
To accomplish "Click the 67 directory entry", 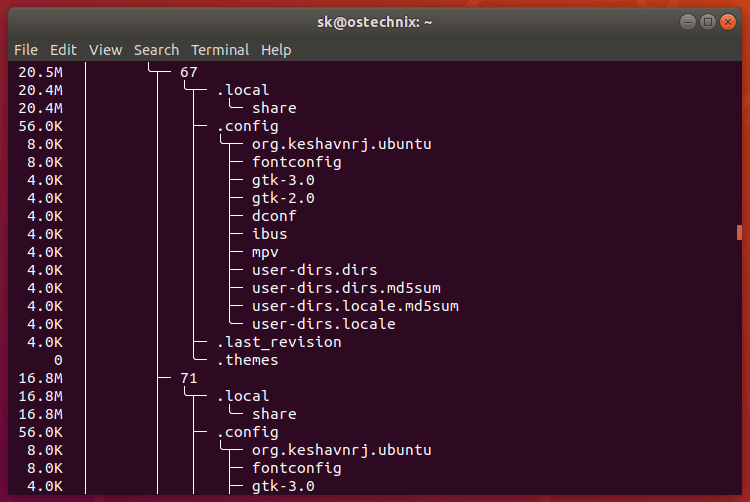I will coord(189,72).
